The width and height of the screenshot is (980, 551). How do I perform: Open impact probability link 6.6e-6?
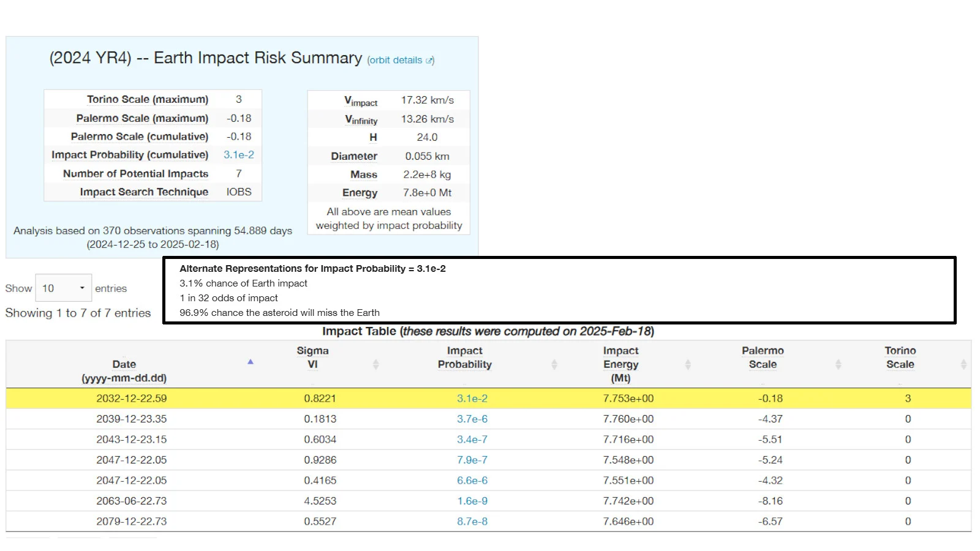(x=472, y=481)
